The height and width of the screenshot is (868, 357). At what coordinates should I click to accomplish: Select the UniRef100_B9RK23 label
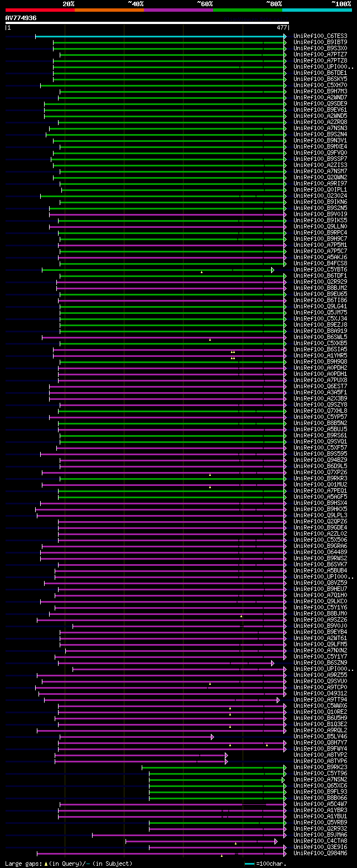pyautogui.click(x=320, y=767)
